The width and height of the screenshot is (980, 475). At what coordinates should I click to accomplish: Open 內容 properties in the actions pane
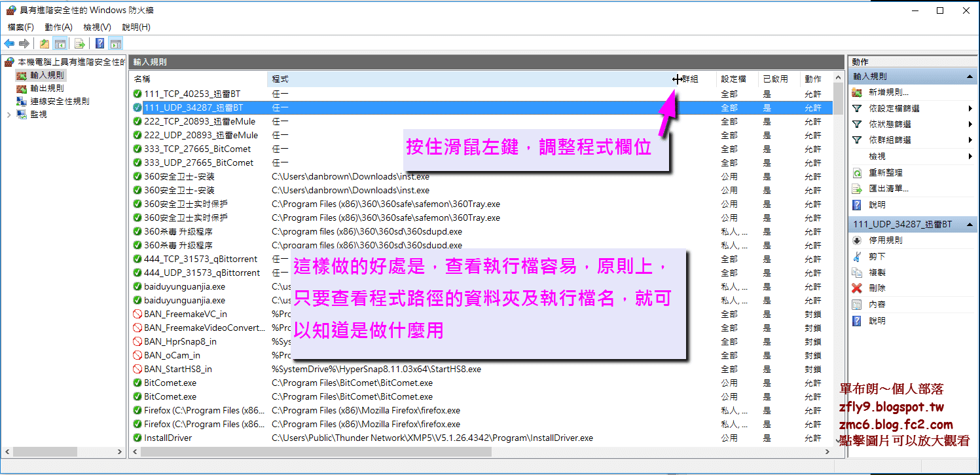coord(877,305)
